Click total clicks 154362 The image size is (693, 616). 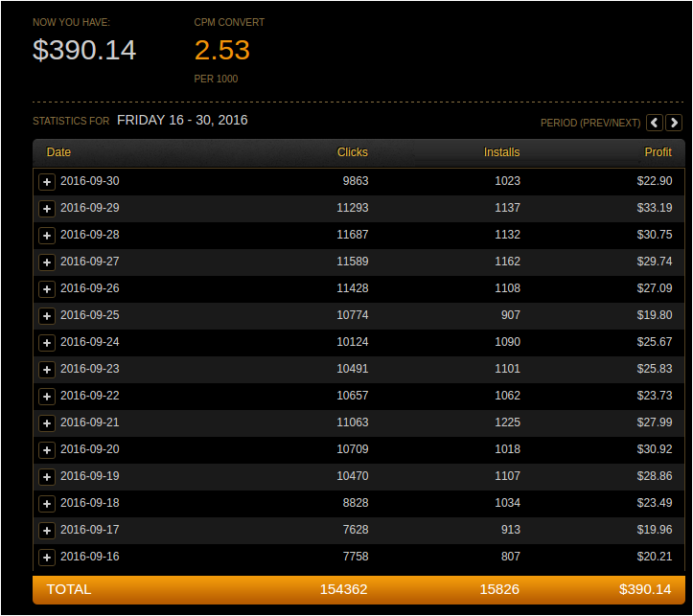[343, 589]
